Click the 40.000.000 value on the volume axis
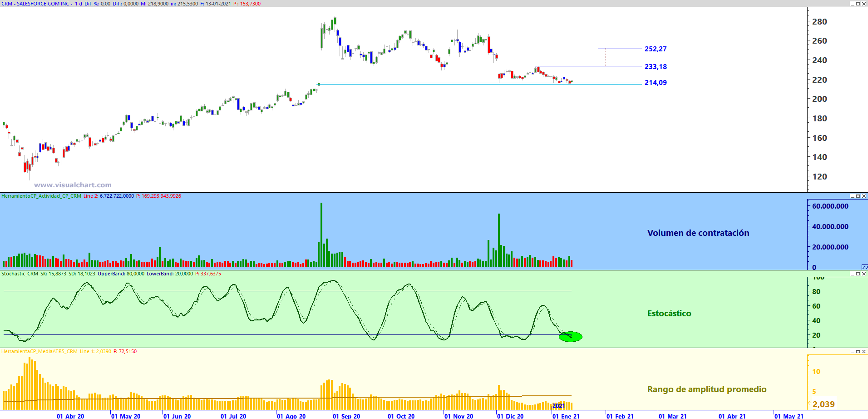868x419 pixels. (830, 227)
